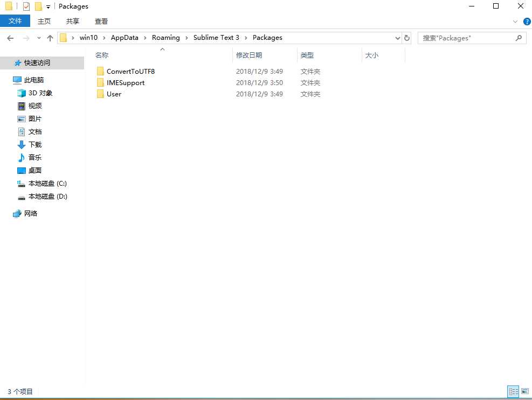Screen dimensions: 532x400
Task: Select 网络 in navigation pane
Action: tap(31, 213)
